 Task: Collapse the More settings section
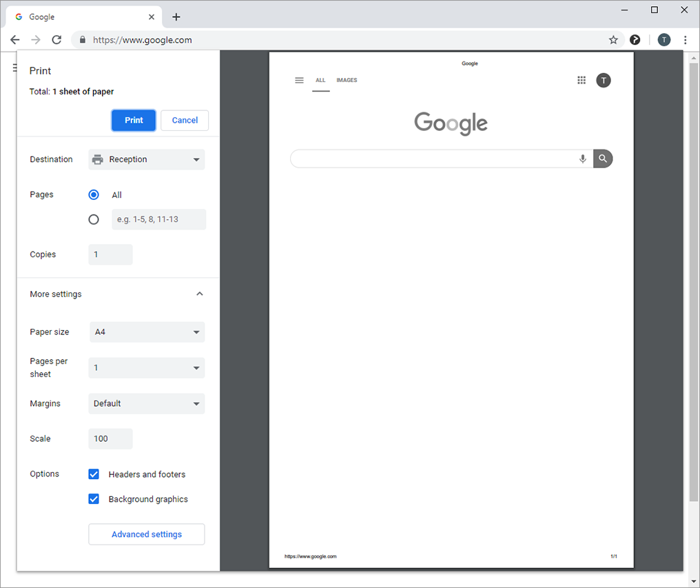(199, 294)
